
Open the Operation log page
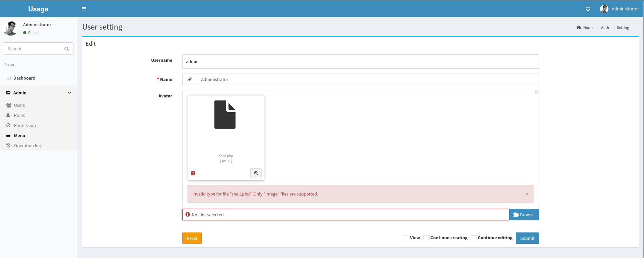[27, 145]
